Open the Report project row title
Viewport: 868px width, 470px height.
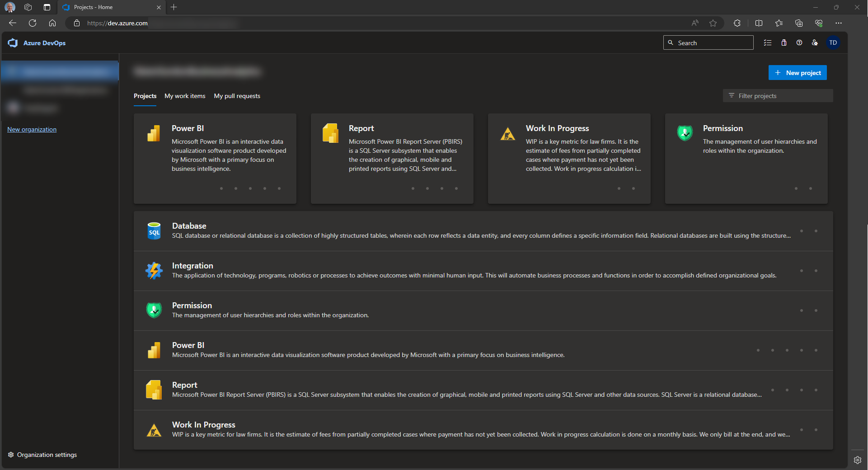184,385
